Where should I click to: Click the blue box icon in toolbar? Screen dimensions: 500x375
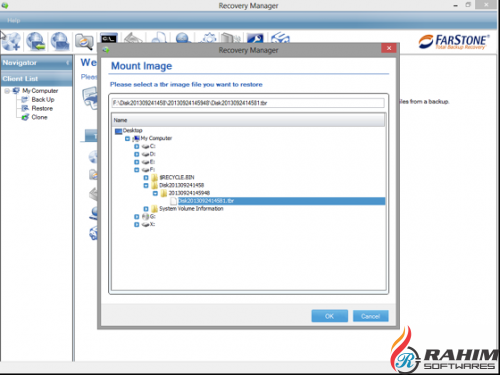pyautogui.click(x=280, y=38)
